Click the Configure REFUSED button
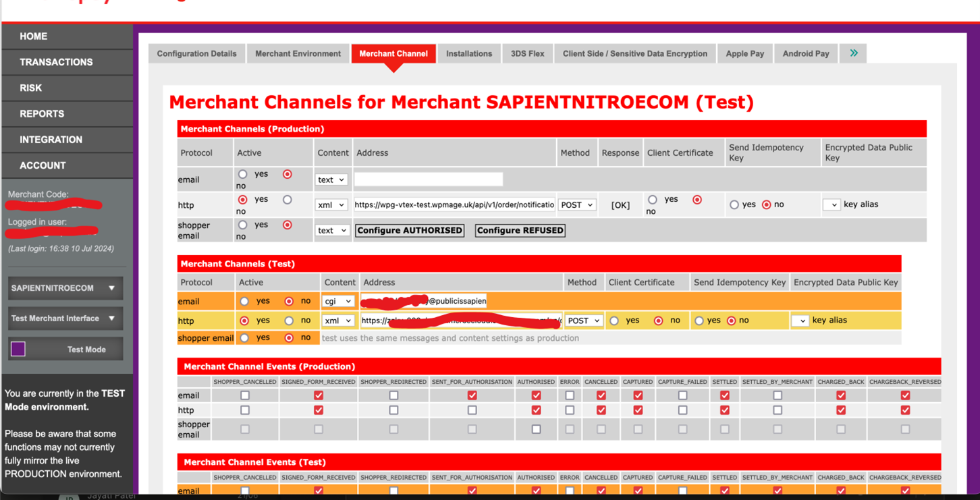Viewport: 980px width, 500px height. coord(520,231)
